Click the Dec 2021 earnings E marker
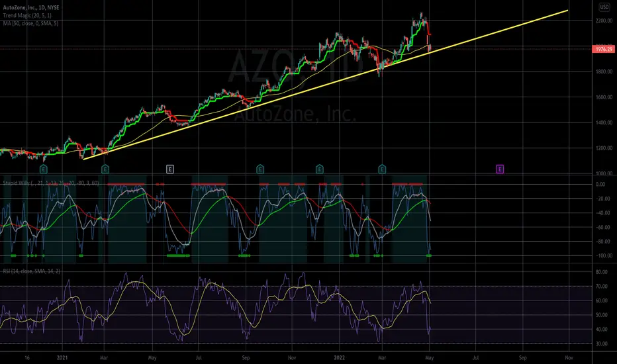Screen dimensions: 617x364 coord(320,169)
